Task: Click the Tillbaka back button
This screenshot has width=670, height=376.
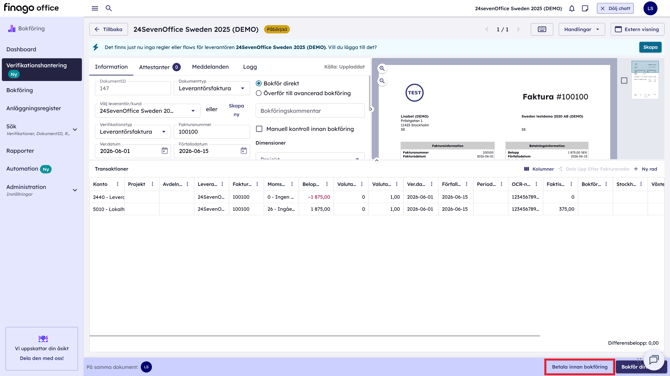Action: coord(108,29)
